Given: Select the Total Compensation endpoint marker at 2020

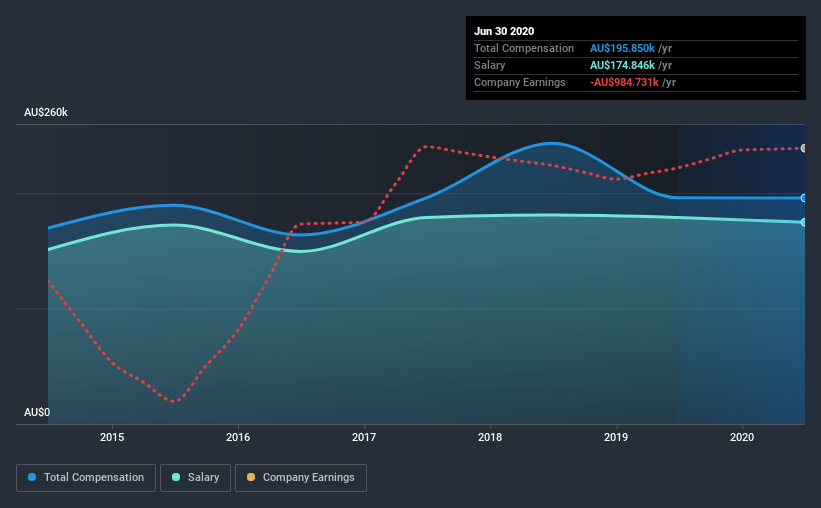Looking at the screenshot, I should [803, 198].
